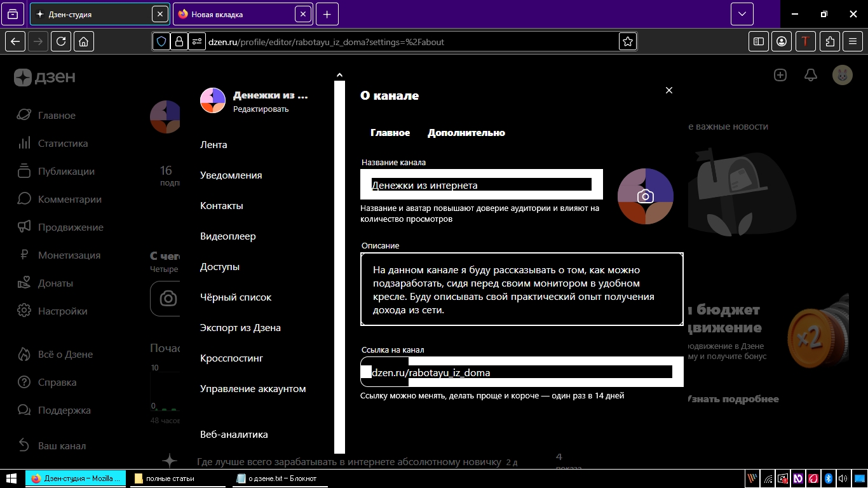Click the red T extension icon
Viewport: 868px width, 488px height.
(806, 41)
